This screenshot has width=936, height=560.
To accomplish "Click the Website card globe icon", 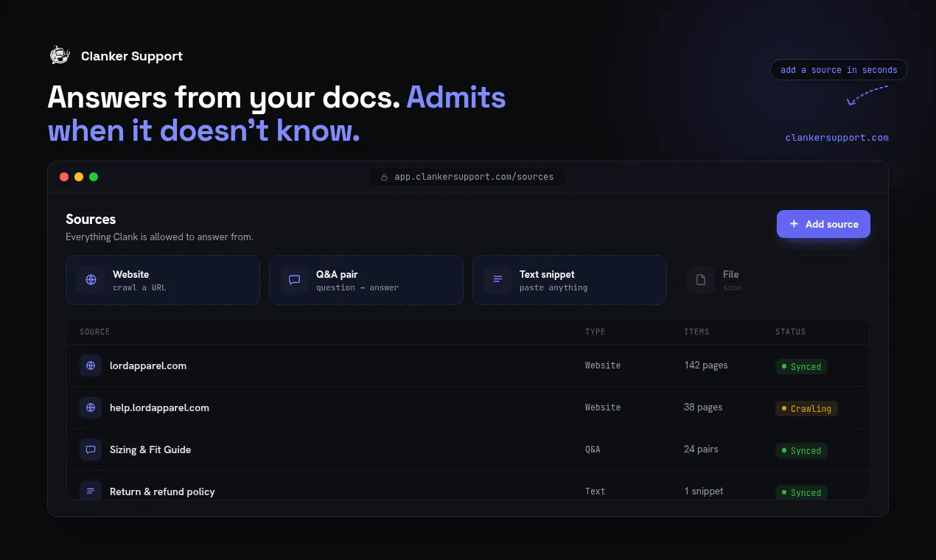I will 91,280.
